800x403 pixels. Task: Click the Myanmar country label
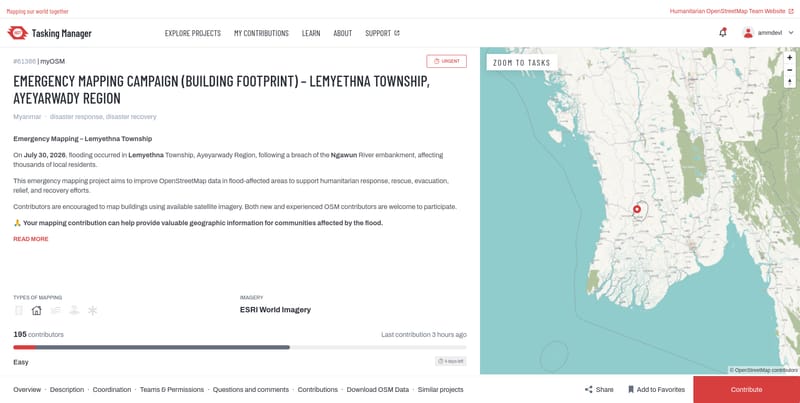pyautogui.click(x=27, y=117)
